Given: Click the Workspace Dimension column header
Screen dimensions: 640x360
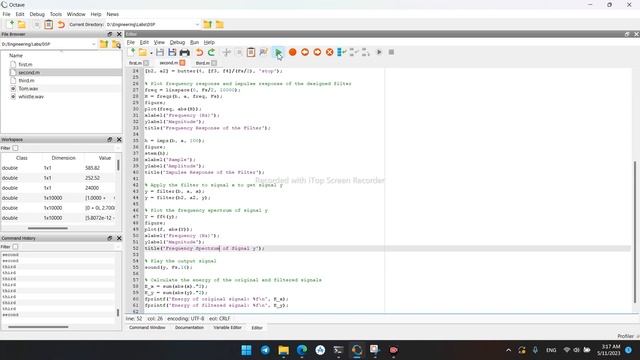Looking at the screenshot, I should pos(64,158).
